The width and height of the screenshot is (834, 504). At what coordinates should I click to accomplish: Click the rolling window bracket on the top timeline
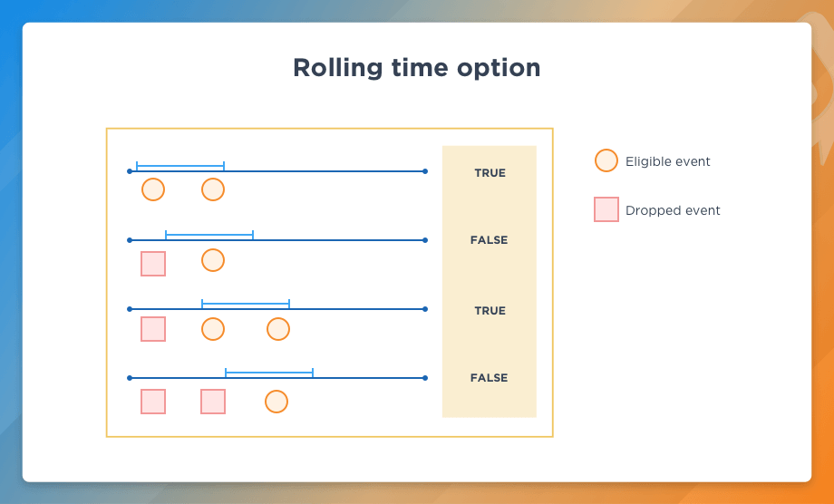[x=180, y=166]
